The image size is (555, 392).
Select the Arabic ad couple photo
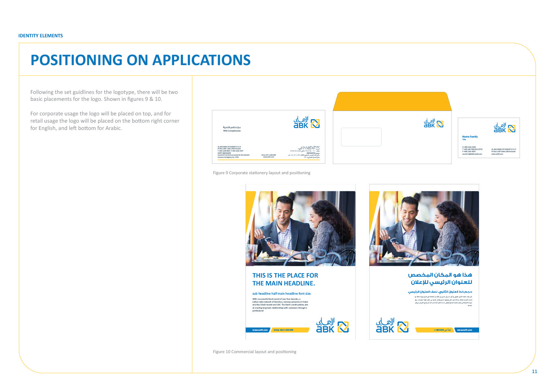424,228
